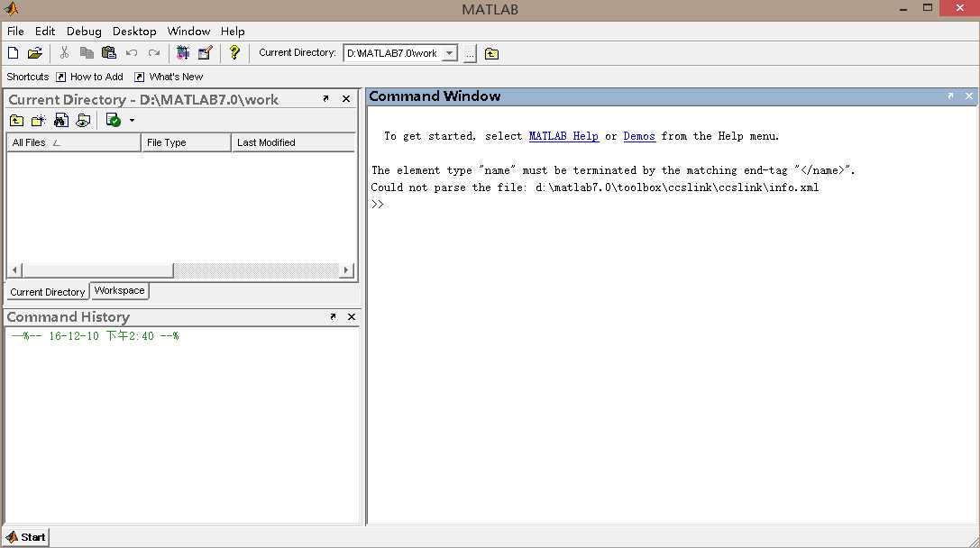Sort by Last Modified column header
Screen dimensions: 980x548
click(x=293, y=142)
